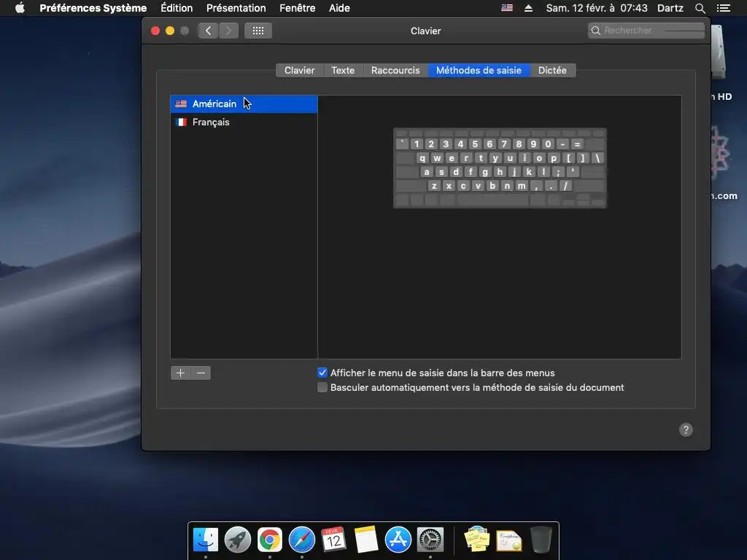Open the certificate document in the Dock

pyautogui.click(x=508, y=540)
